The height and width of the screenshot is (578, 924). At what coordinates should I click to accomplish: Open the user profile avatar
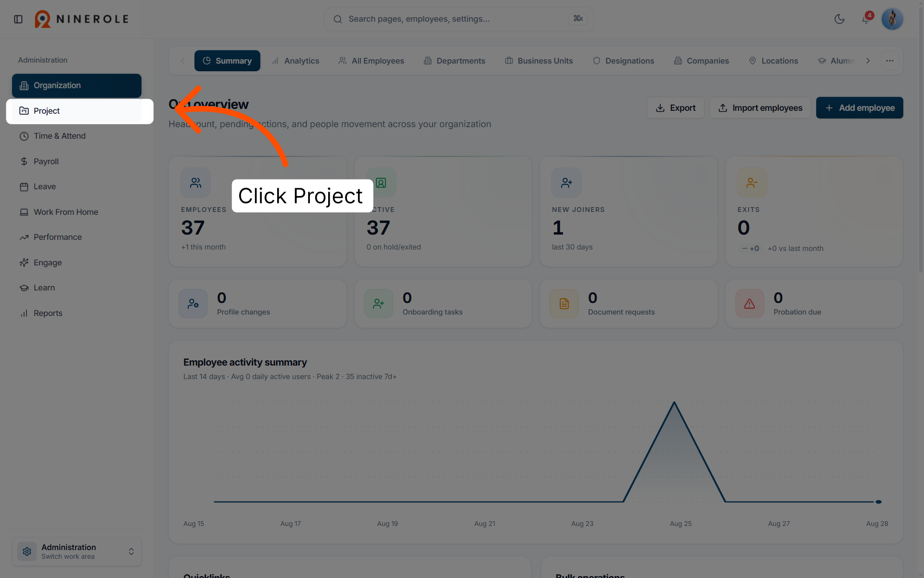pos(892,19)
